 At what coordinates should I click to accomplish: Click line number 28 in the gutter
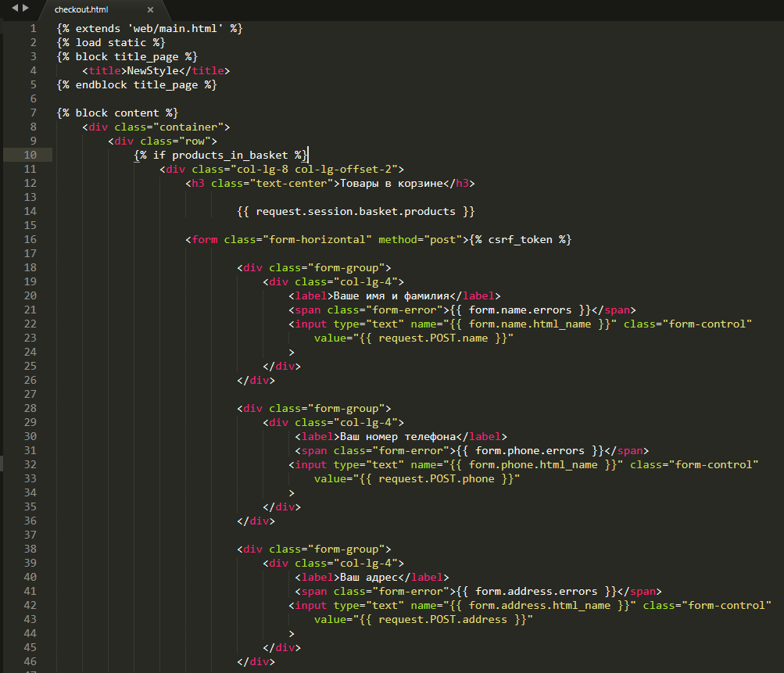click(30, 409)
